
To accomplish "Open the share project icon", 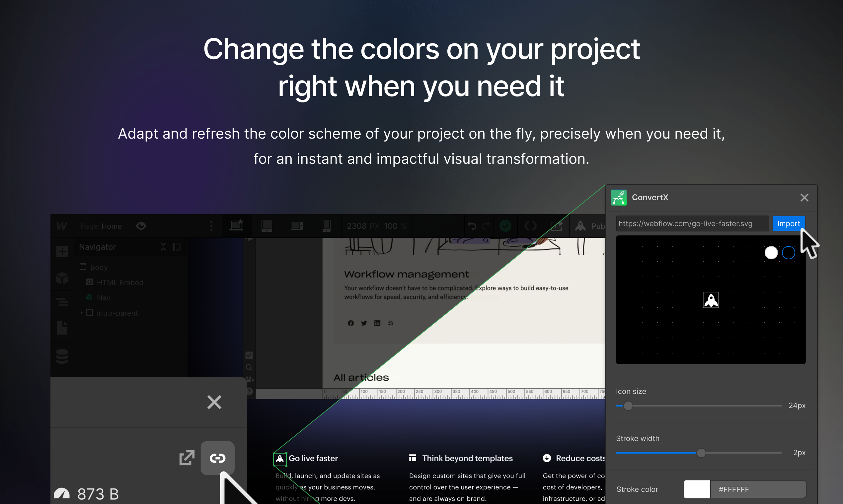I will 557,226.
